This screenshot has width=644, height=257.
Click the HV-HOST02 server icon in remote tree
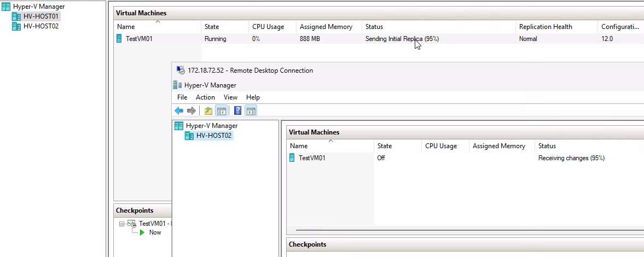click(x=189, y=136)
